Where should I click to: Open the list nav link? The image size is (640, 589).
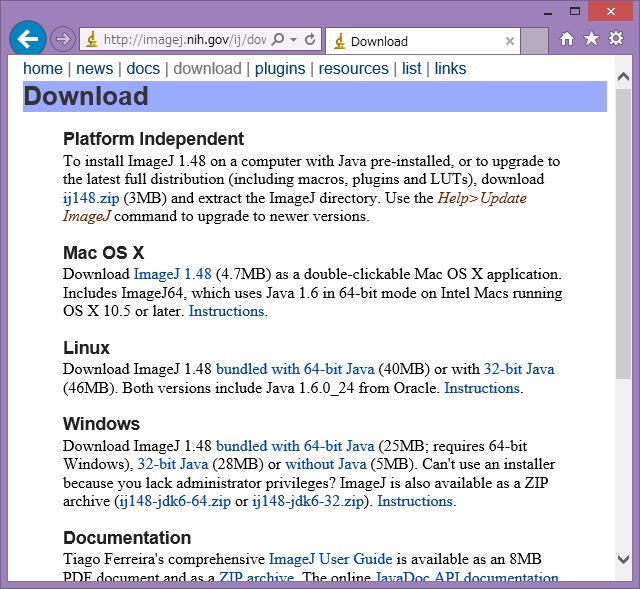(x=411, y=69)
